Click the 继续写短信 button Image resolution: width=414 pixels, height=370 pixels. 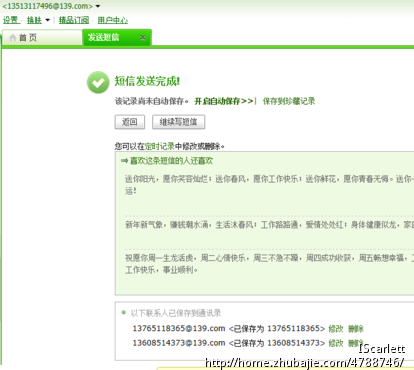[178, 122]
